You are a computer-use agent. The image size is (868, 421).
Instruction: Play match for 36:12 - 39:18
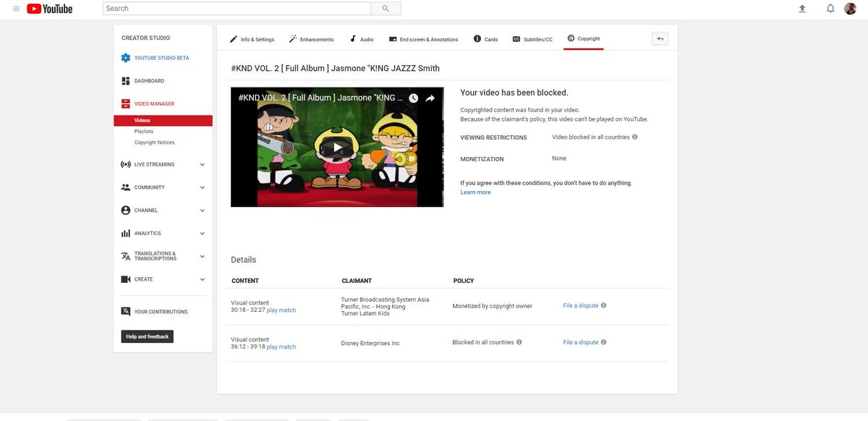click(x=281, y=347)
